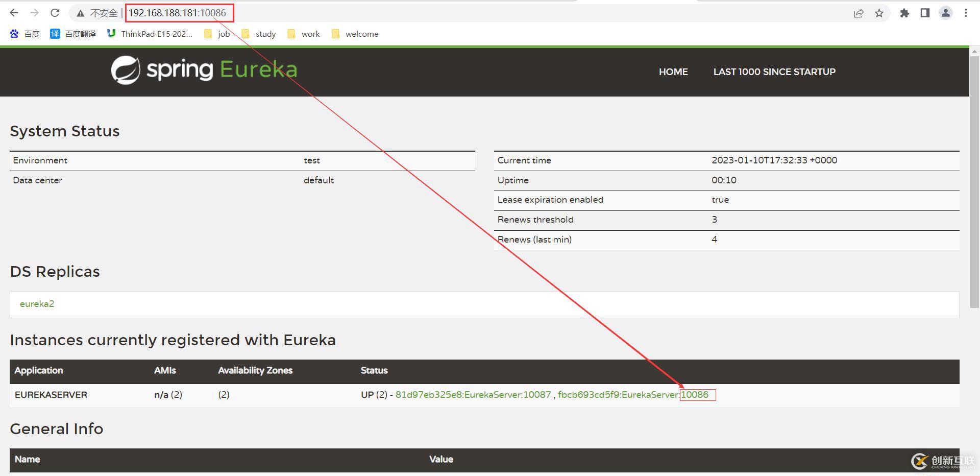Open the study bookmark folder
Viewport: 980px width, 476px height.
tap(259, 34)
